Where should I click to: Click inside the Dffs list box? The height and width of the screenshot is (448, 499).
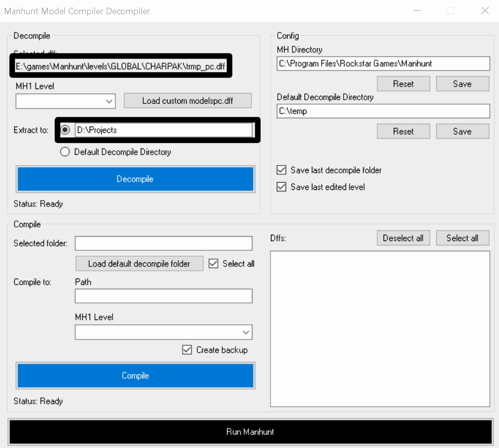pyautogui.click(x=380, y=329)
